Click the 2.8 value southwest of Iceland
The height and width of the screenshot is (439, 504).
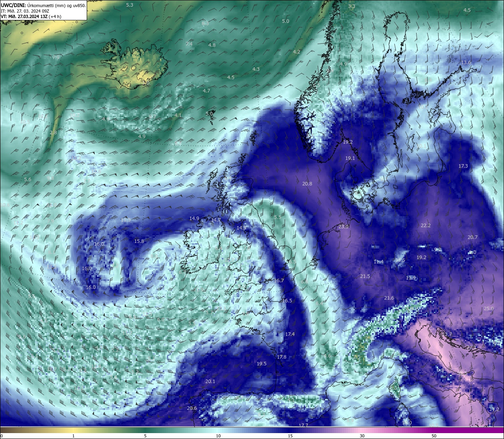pos(53,133)
